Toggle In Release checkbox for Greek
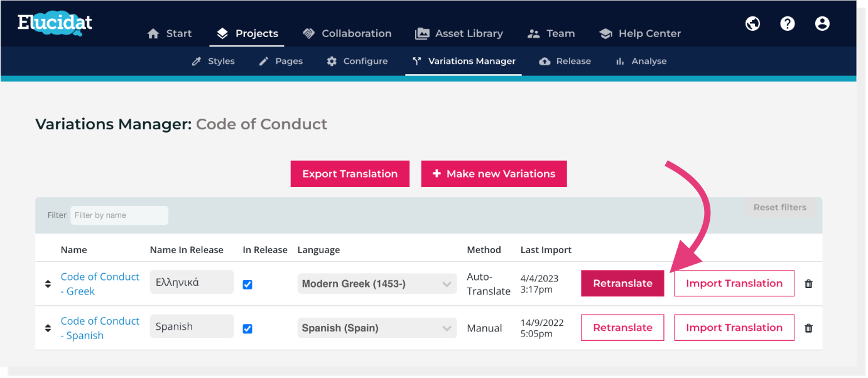 (247, 284)
